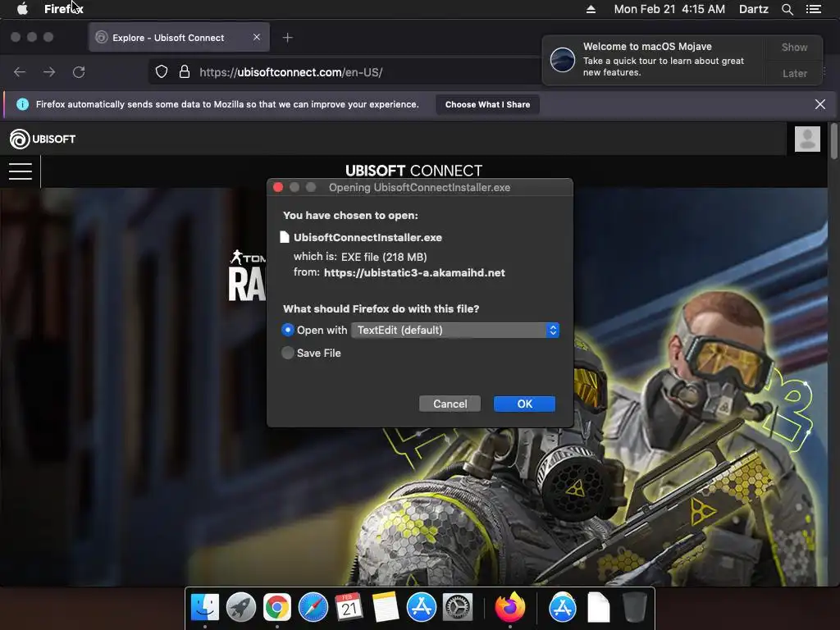Click the site security padlock icon

[x=185, y=72]
